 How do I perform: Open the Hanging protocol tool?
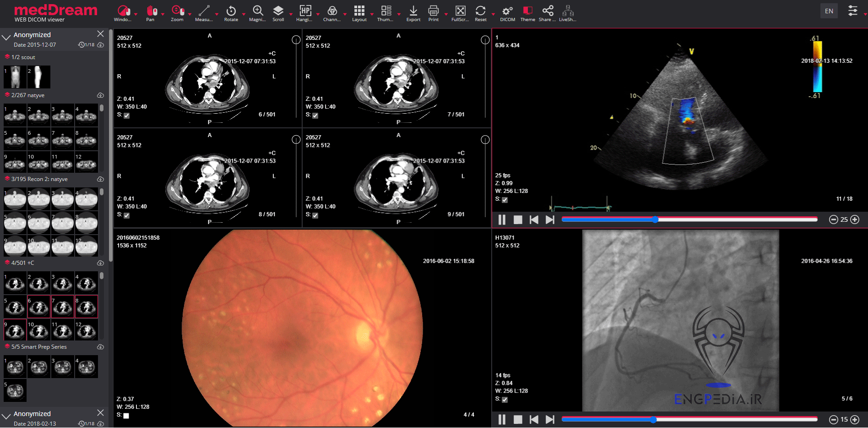(x=305, y=13)
